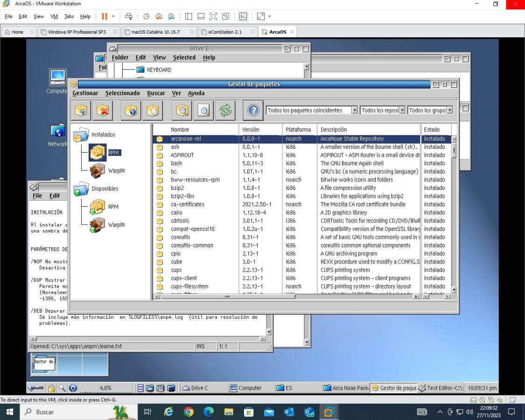Click the magnifier over package search icon

[x=182, y=111]
